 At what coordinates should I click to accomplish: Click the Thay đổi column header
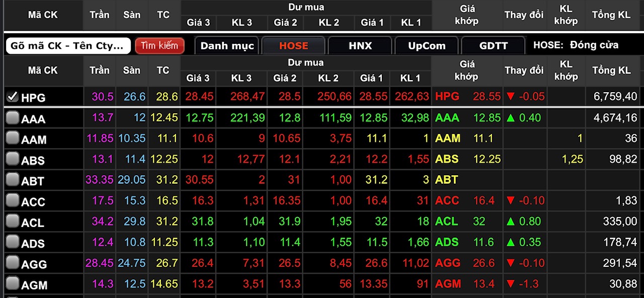coord(524,70)
